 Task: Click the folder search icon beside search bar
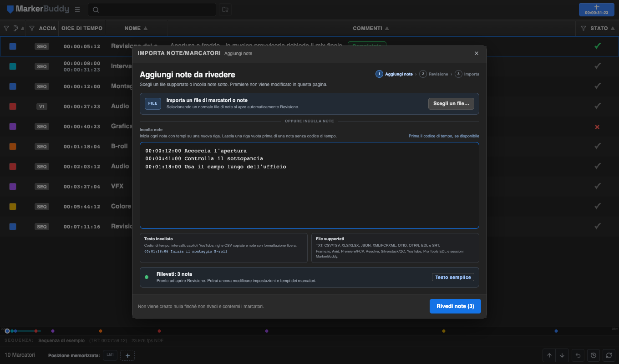[x=225, y=10]
